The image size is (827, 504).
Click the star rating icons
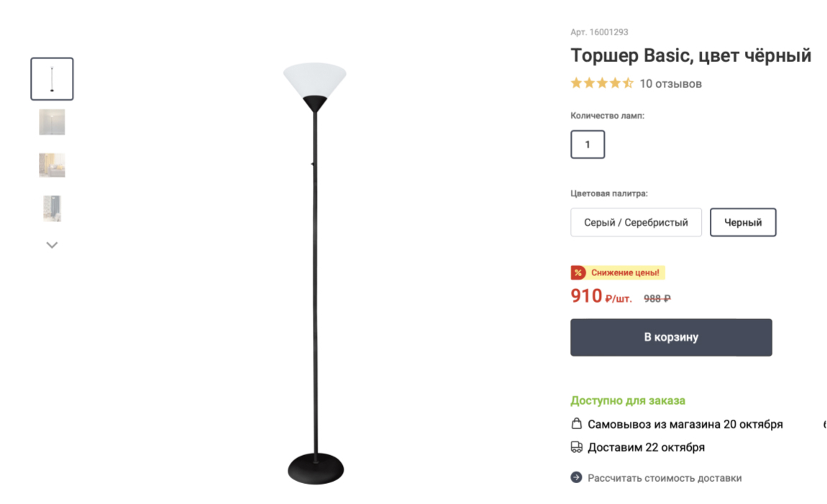point(601,83)
